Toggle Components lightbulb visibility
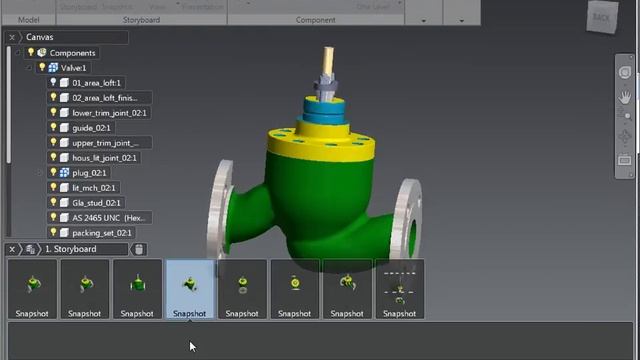 click(x=31, y=52)
